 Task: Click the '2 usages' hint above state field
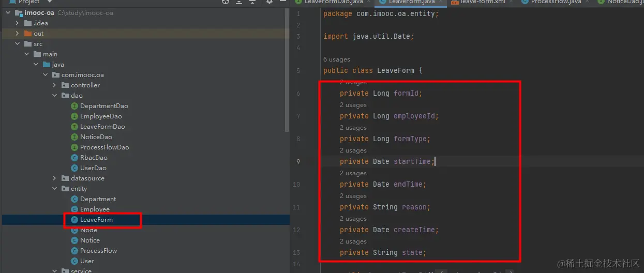pyautogui.click(x=353, y=241)
